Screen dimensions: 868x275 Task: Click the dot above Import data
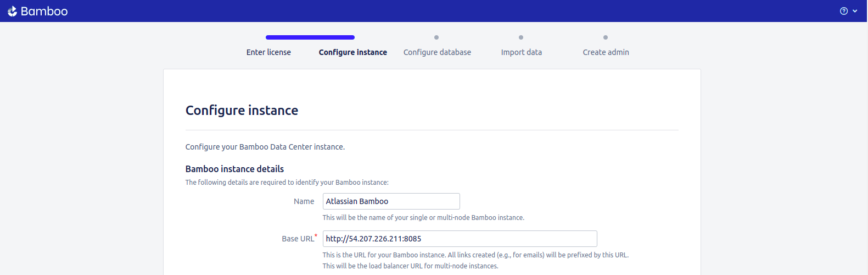tap(521, 37)
